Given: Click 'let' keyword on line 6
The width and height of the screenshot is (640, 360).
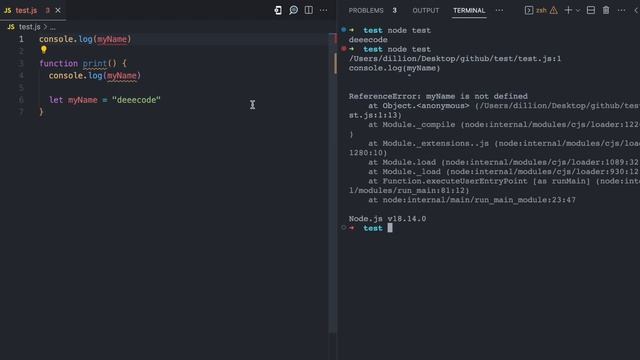Looking at the screenshot, I should pos(56,100).
